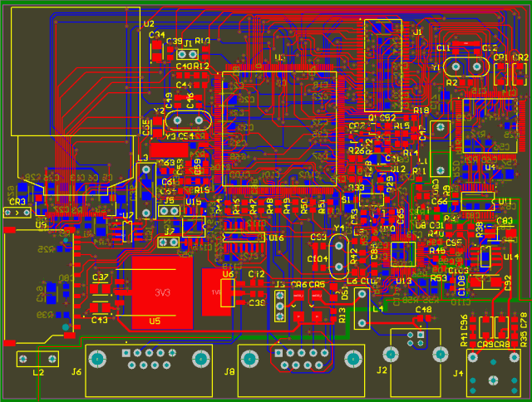Click the R2 designator label

pyautogui.click(x=451, y=82)
